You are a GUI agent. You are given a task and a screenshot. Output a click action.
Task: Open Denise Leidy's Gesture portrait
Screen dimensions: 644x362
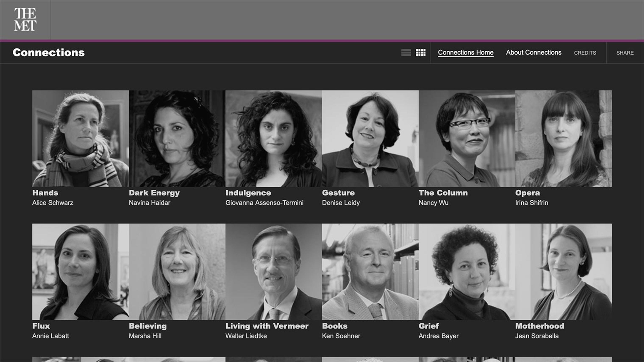[x=370, y=139]
